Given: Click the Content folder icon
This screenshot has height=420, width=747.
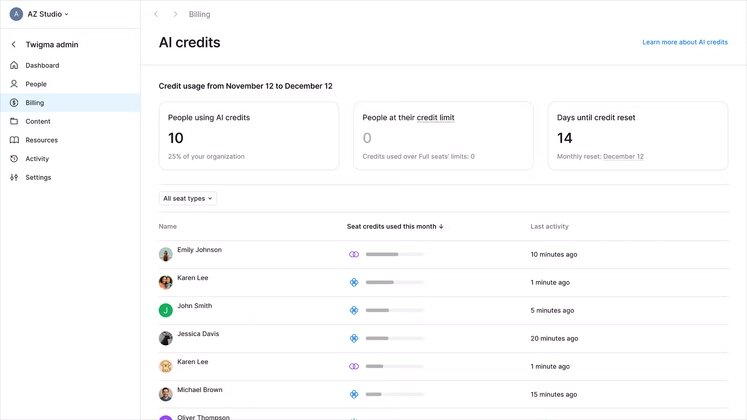Looking at the screenshot, I should (x=14, y=121).
